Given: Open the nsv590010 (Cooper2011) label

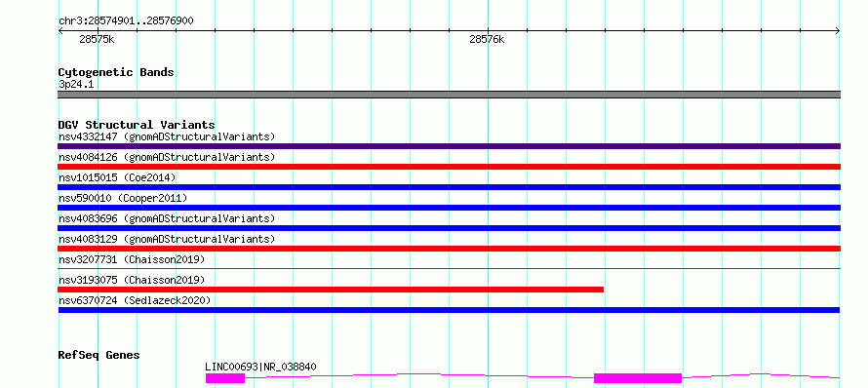Looking at the screenshot, I should pos(123,198).
